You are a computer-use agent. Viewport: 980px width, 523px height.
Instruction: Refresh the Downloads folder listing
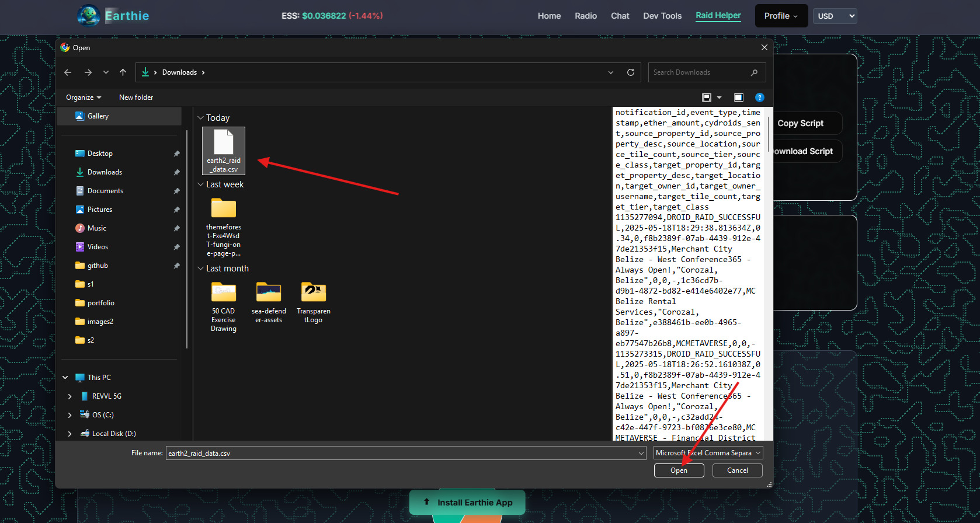click(x=630, y=72)
